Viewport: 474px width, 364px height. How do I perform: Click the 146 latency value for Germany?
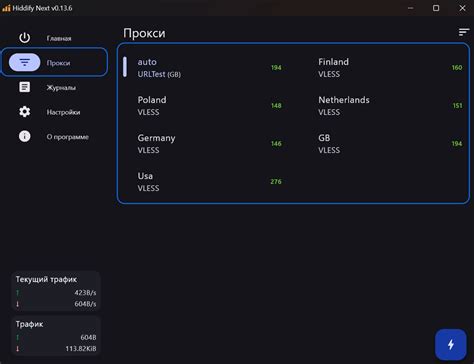tap(276, 144)
